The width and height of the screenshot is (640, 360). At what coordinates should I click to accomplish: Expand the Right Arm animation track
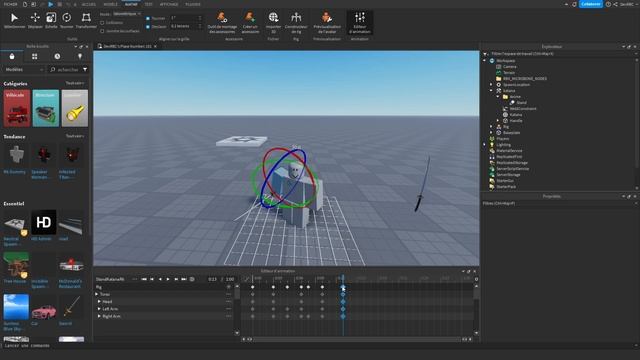tap(99, 316)
